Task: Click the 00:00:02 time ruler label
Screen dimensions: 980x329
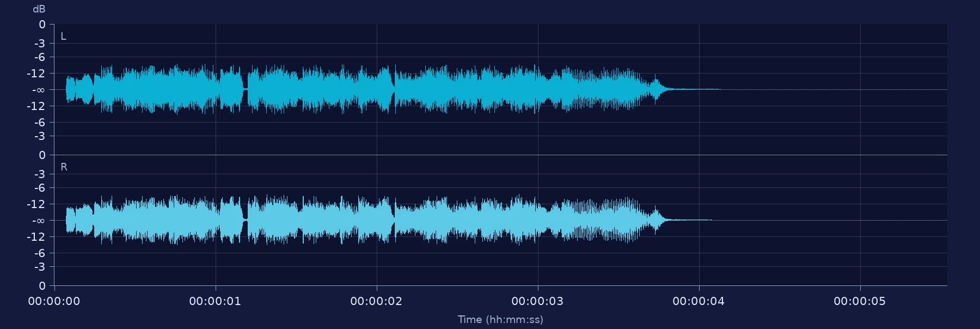Action: click(x=376, y=301)
